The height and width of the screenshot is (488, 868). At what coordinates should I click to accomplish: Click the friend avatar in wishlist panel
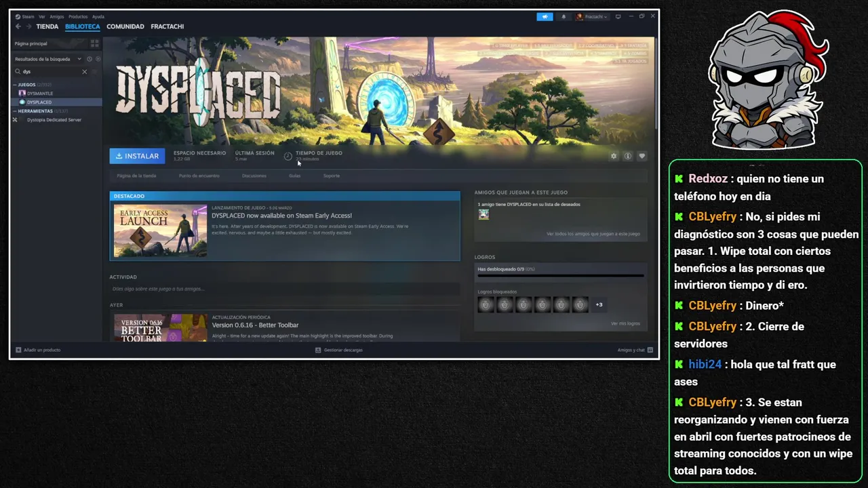(x=484, y=214)
